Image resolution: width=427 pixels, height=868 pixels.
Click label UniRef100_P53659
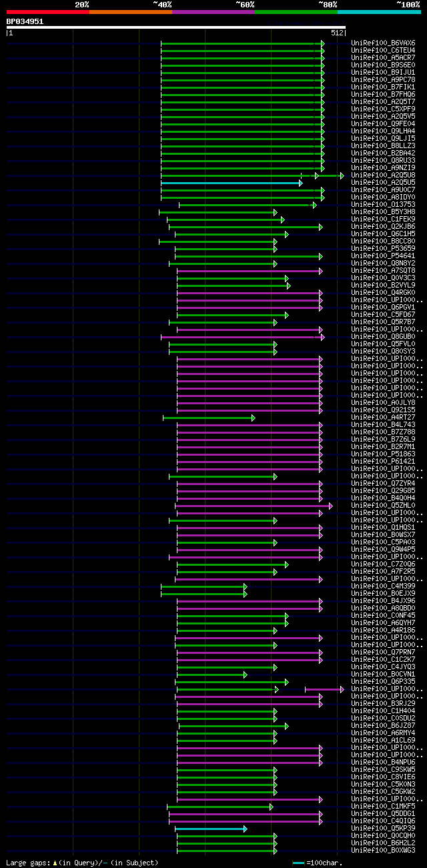(383, 249)
